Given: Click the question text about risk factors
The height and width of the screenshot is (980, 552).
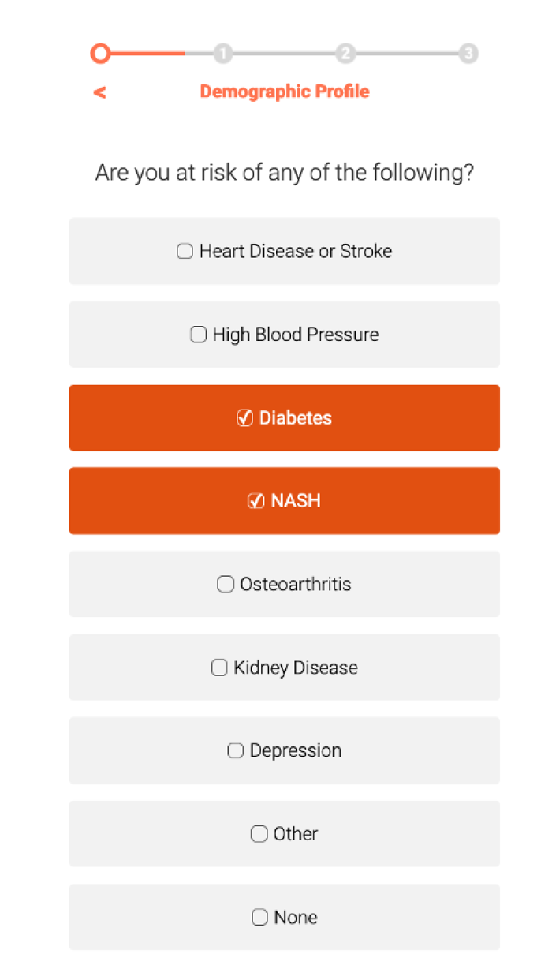Looking at the screenshot, I should tap(285, 172).
